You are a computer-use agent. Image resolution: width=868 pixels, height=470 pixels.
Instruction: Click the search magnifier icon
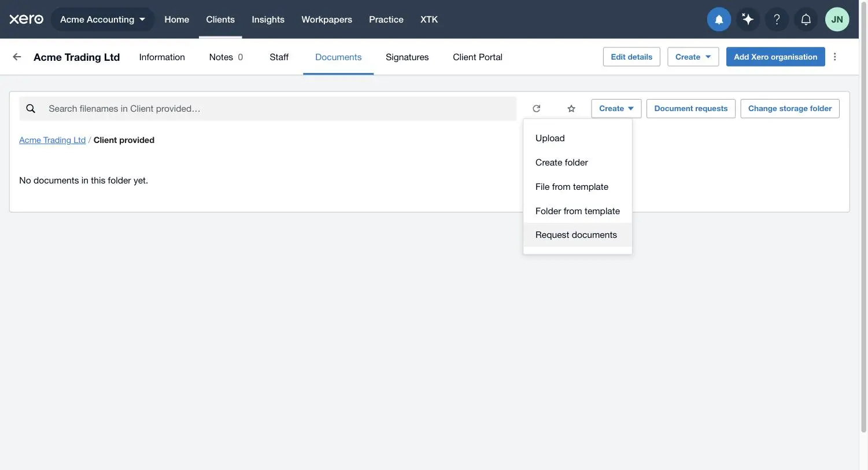pos(31,108)
